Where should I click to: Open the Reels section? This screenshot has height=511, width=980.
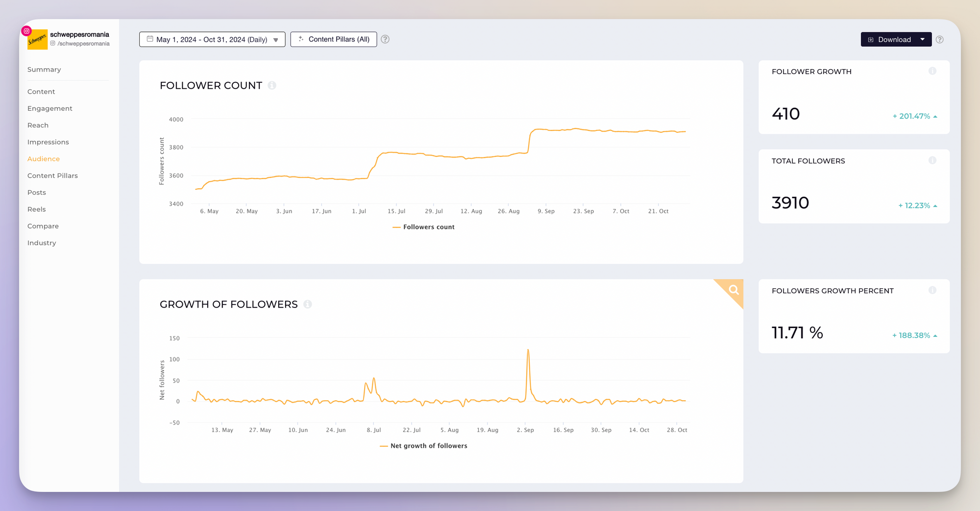(x=37, y=209)
